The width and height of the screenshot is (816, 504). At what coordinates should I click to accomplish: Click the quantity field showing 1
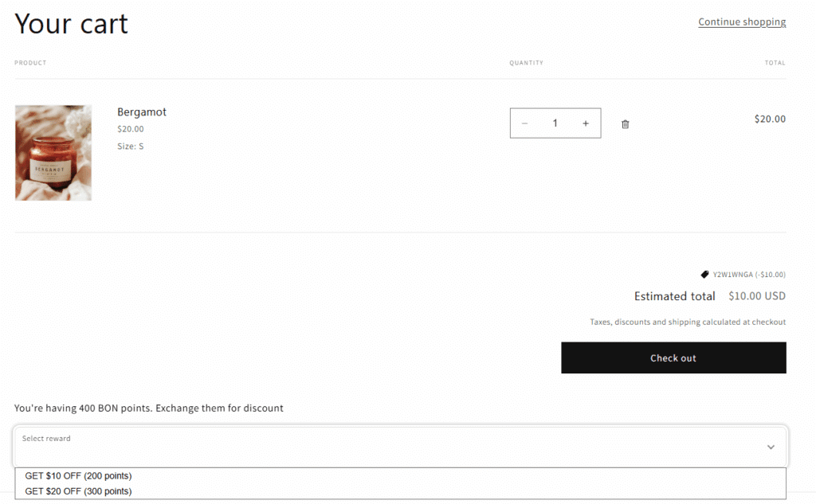click(x=555, y=123)
